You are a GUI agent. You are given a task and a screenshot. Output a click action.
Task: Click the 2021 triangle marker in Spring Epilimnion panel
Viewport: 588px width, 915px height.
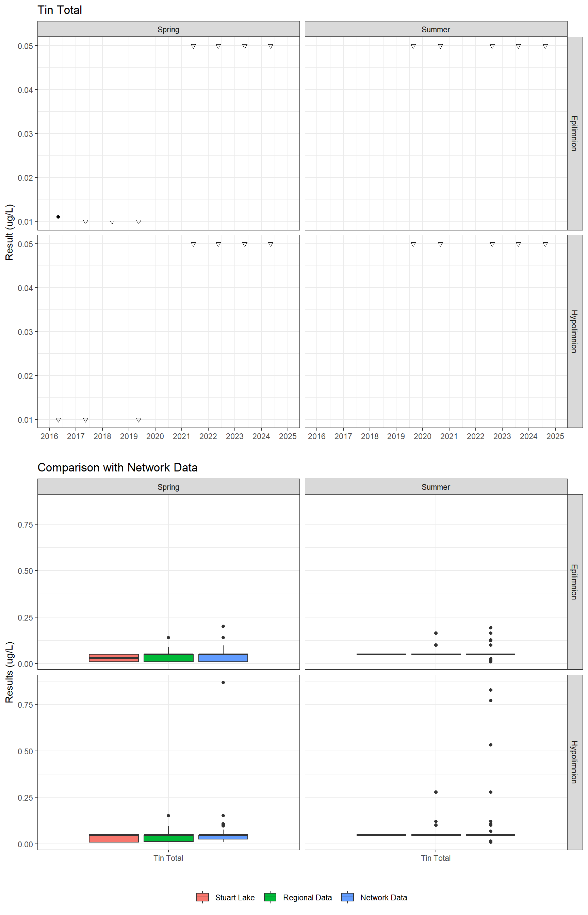(x=193, y=46)
